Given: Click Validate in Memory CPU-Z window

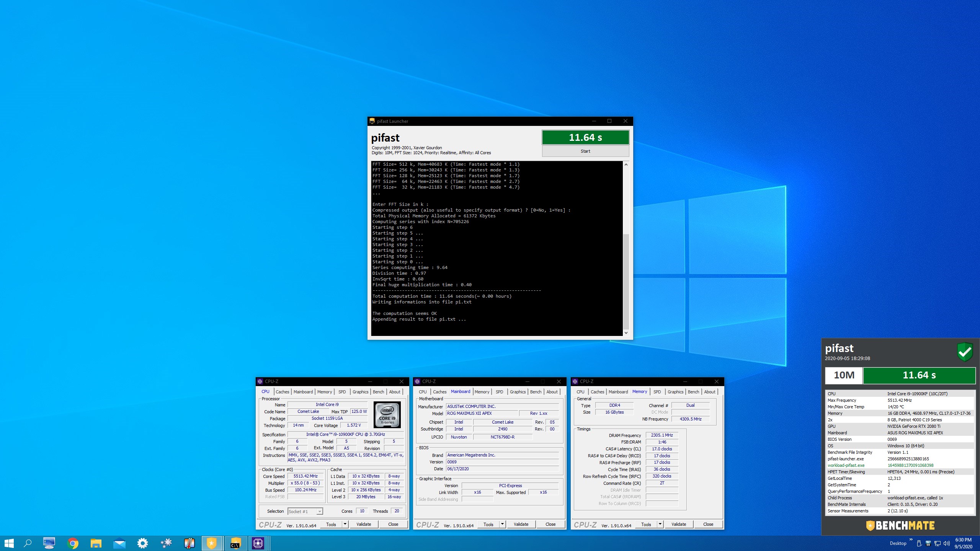Looking at the screenshot, I should pos(679,524).
